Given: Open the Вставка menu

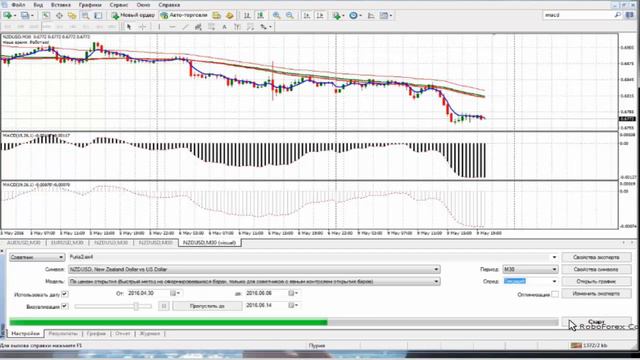Looking at the screenshot, I should click(x=61, y=5).
